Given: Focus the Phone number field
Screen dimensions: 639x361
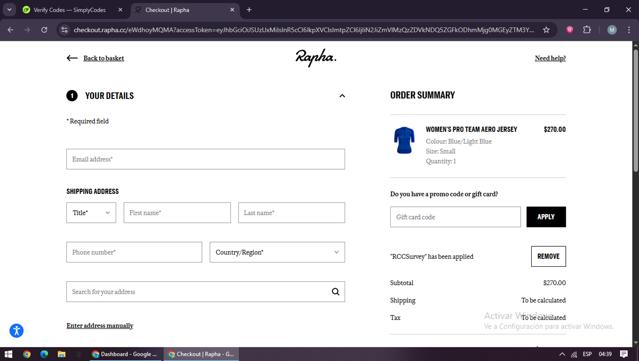Looking at the screenshot, I should (134, 252).
